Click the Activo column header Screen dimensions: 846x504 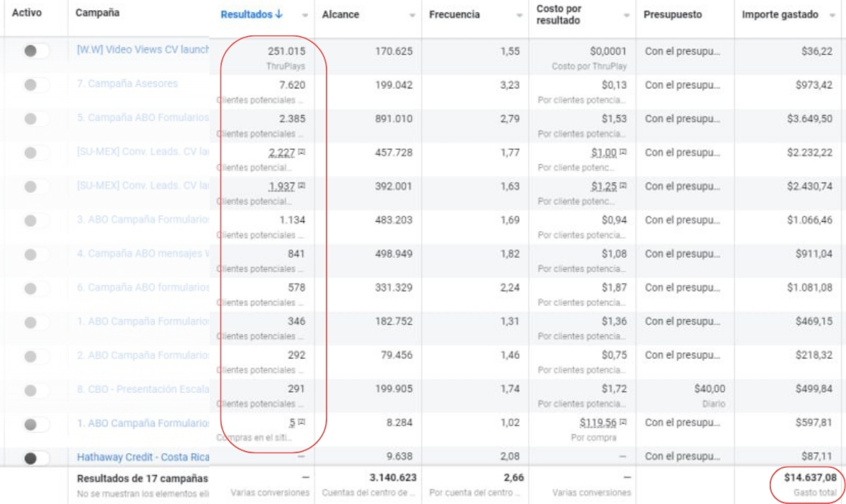[x=27, y=13]
